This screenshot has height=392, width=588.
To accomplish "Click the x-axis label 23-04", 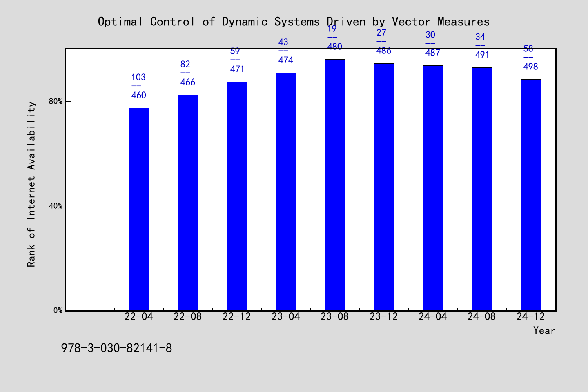I will [286, 316].
